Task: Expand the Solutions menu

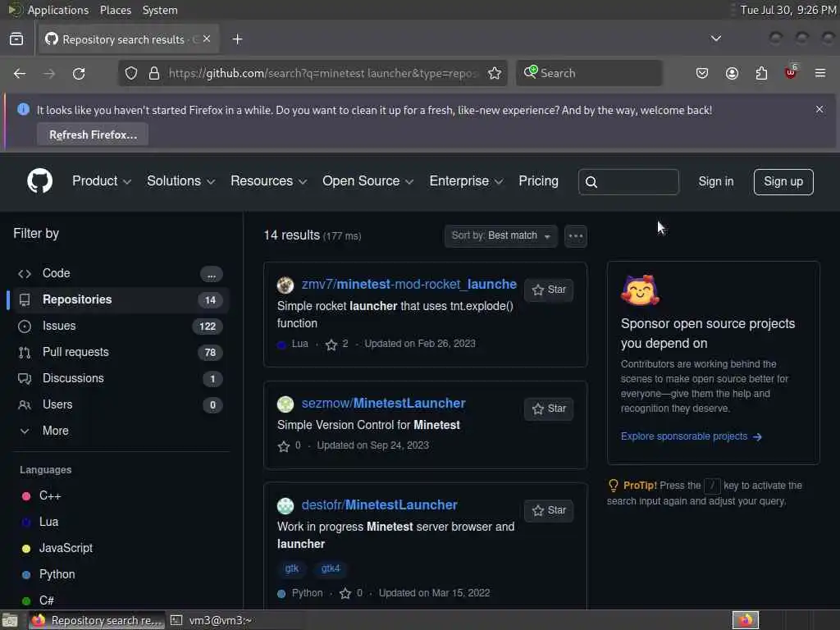Action: (x=180, y=181)
